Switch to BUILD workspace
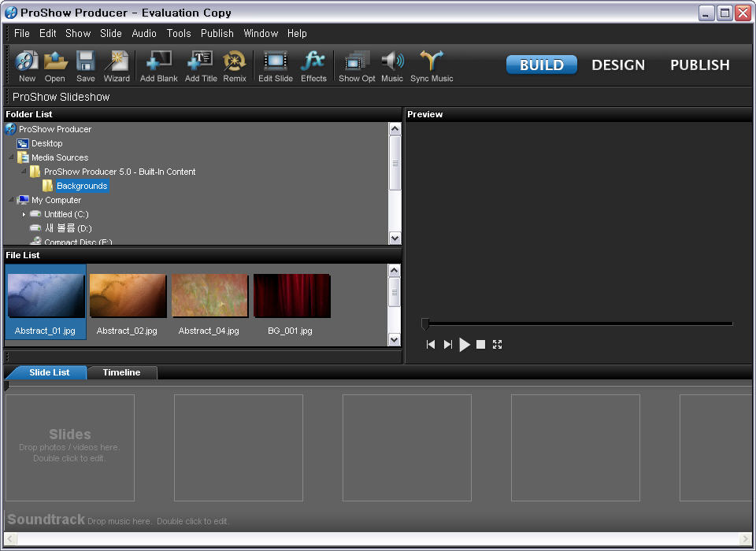This screenshot has width=756, height=551. [542, 65]
